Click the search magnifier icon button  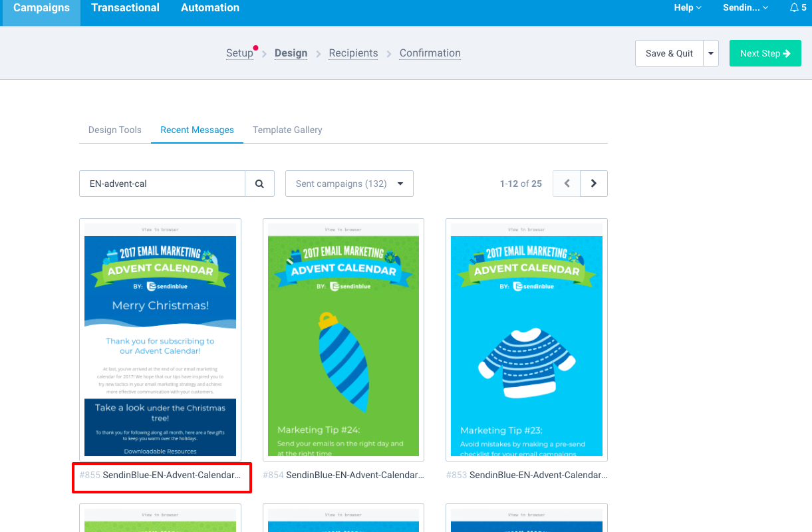coord(260,184)
